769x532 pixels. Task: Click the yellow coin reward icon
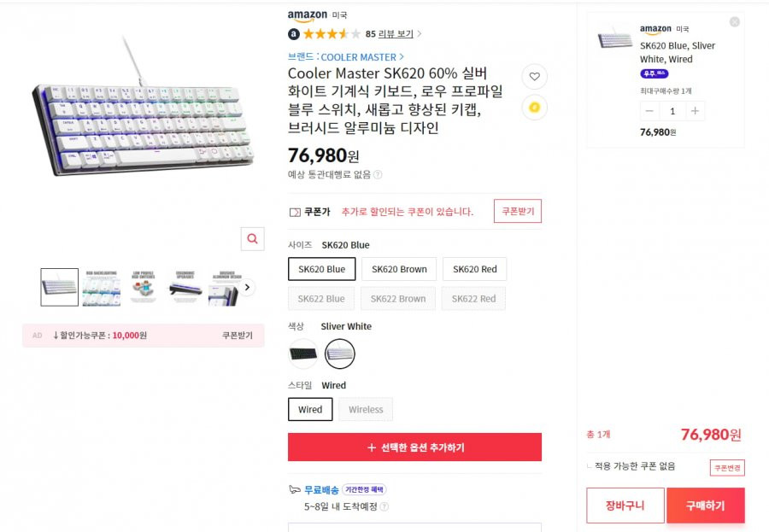tap(534, 108)
